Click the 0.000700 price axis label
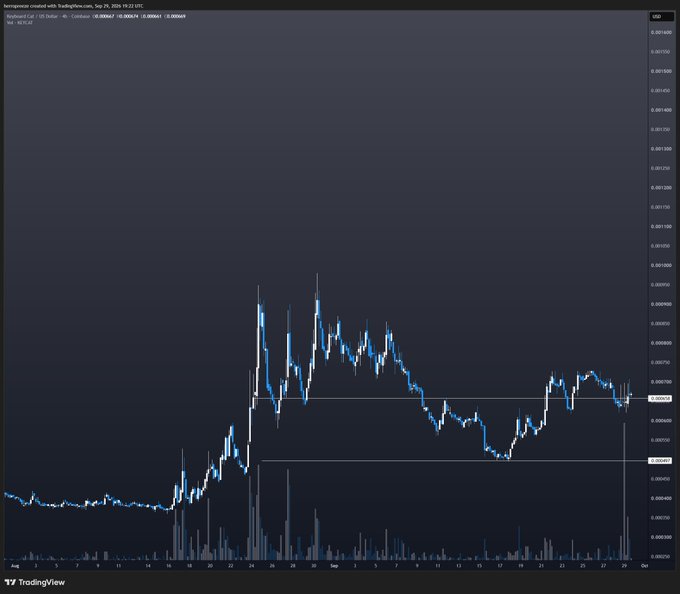680x594 pixels. [x=661, y=382]
